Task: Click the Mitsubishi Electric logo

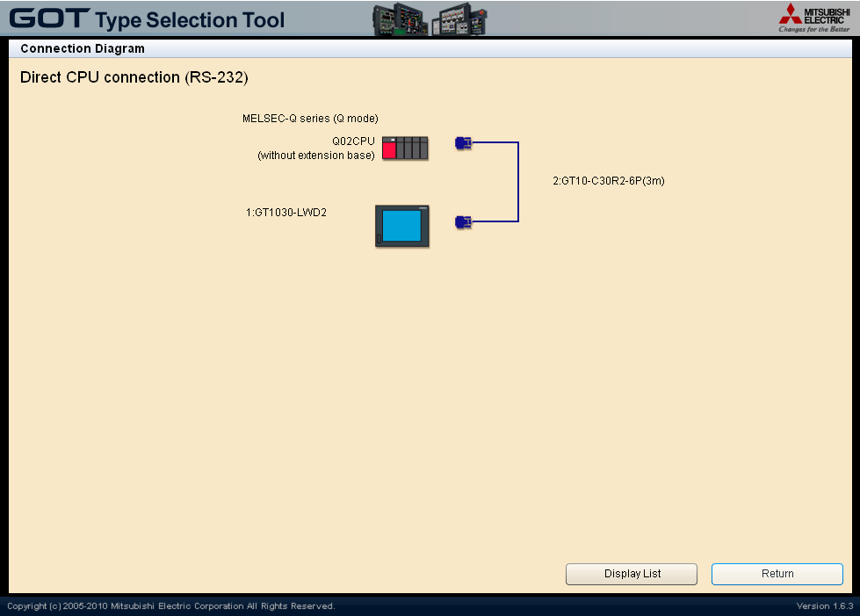Action: click(814, 18)
